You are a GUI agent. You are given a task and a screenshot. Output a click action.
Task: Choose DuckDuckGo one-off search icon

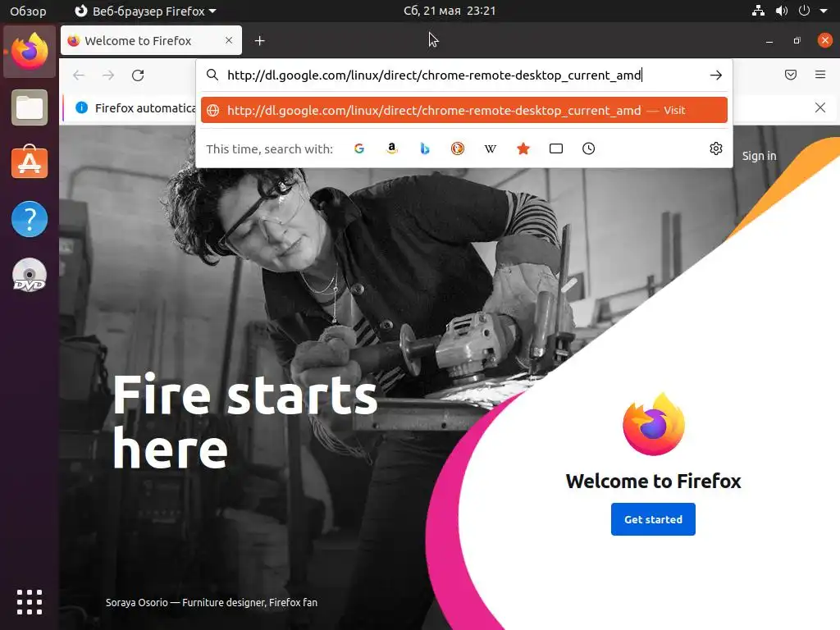click(x=458, y=149)
